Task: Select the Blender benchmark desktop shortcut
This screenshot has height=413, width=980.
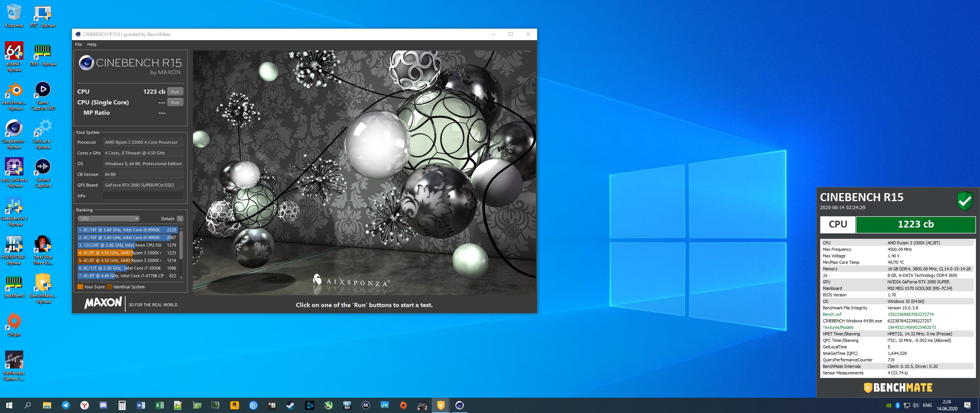Action: (14, 96)
